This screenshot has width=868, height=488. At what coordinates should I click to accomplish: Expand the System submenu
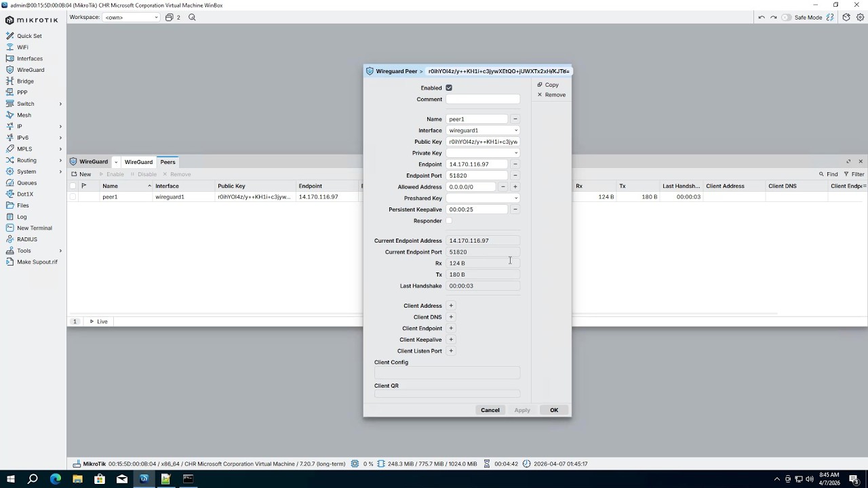pyautogui.click(x=34, y=171)
